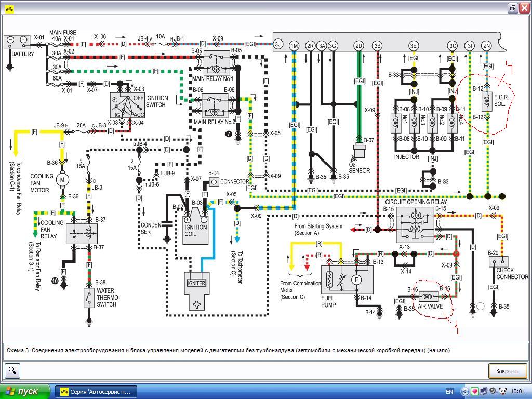Click the magnifier zoom button
Viewport: 532px width, 399px height.
coord(12,370)
